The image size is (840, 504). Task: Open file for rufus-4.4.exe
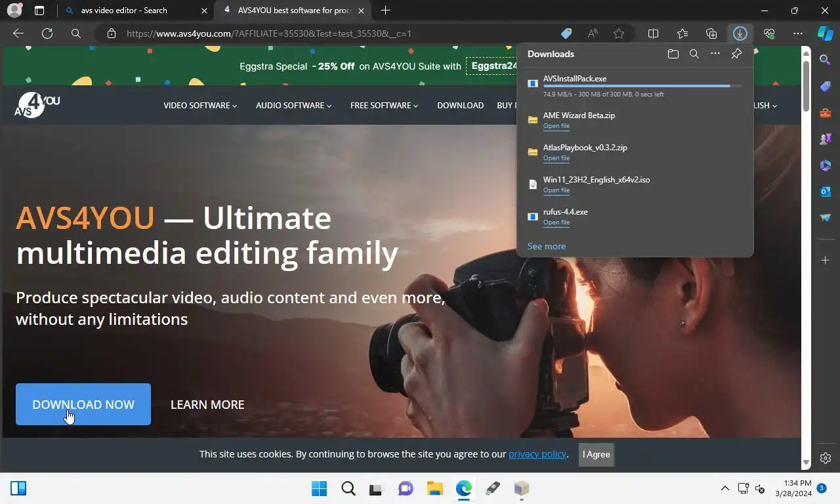(556, 222)
